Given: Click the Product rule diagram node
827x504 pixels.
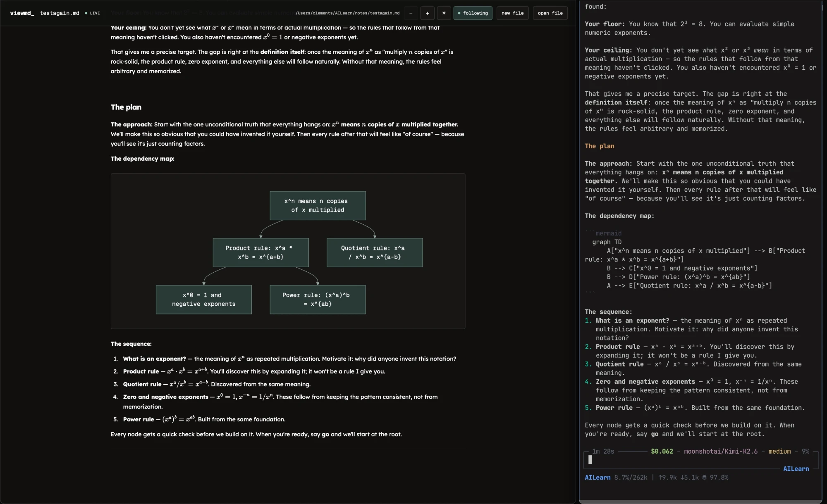Looking at the screenshot, I should click(261, 252).
